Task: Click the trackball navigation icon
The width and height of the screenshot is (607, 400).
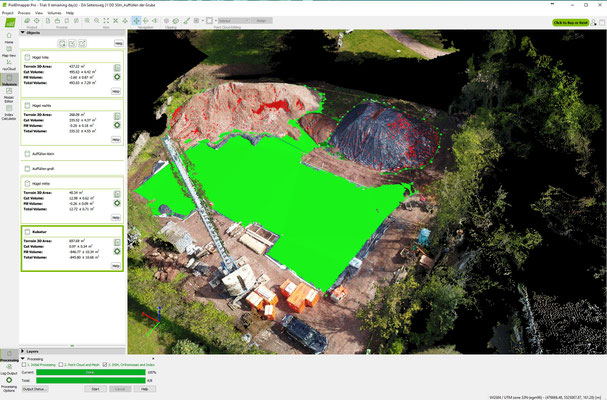Action: tap(146, 21)
